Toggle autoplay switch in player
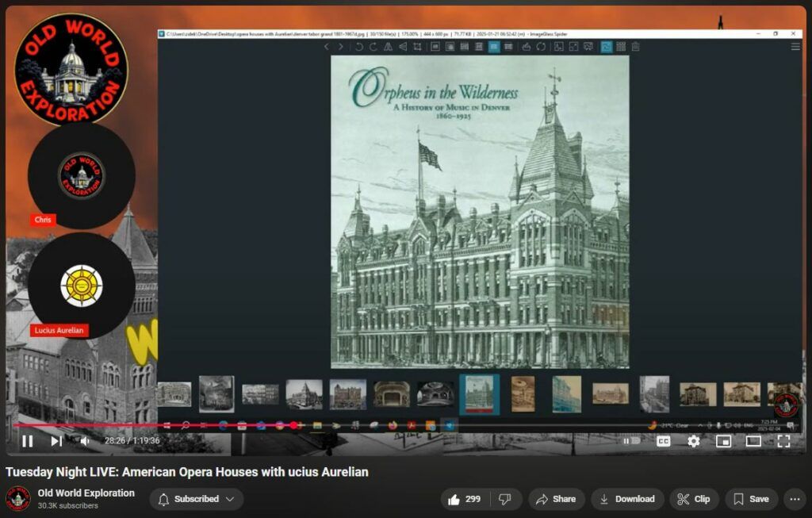812x518 pixels. (631, 441)
